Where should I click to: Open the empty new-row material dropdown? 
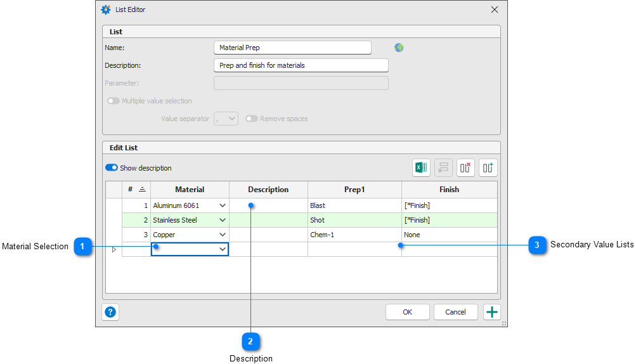[223, 249]
